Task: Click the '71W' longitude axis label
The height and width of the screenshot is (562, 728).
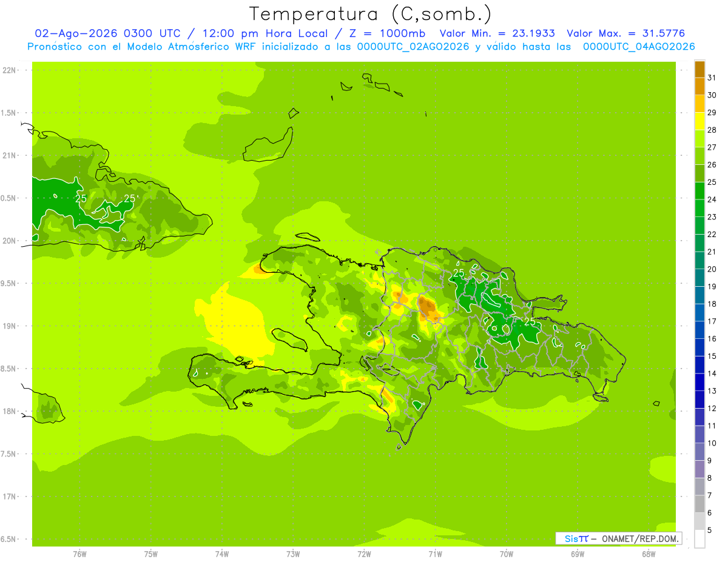Action: [435, 554]
